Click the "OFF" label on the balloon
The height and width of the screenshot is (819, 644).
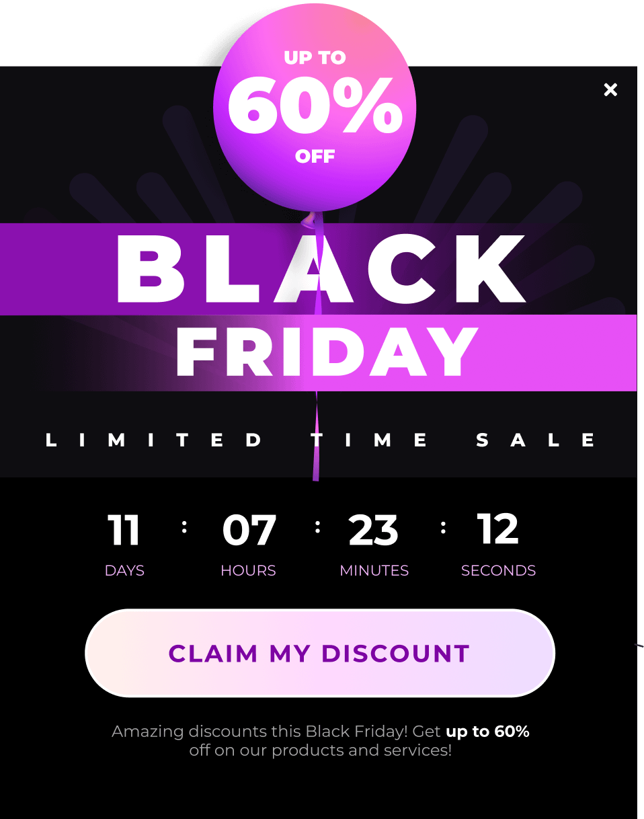click(x=315, y=157)
